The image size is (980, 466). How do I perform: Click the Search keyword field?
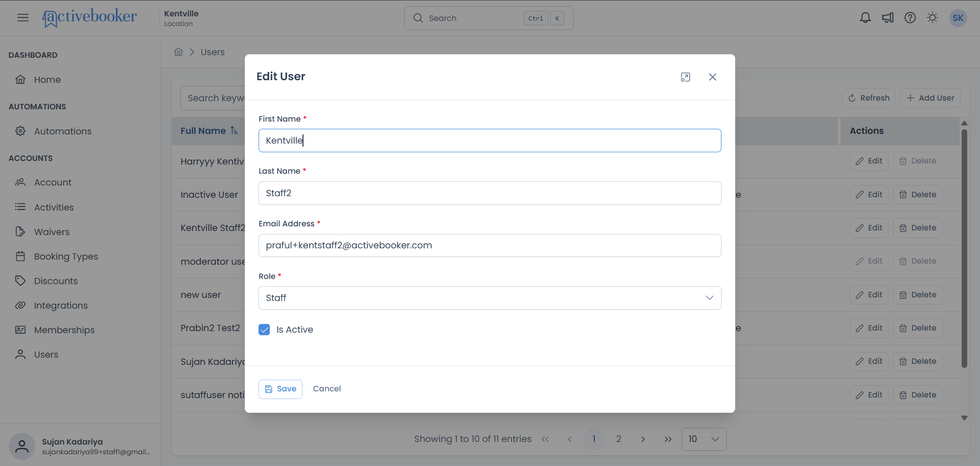(213, 98)
